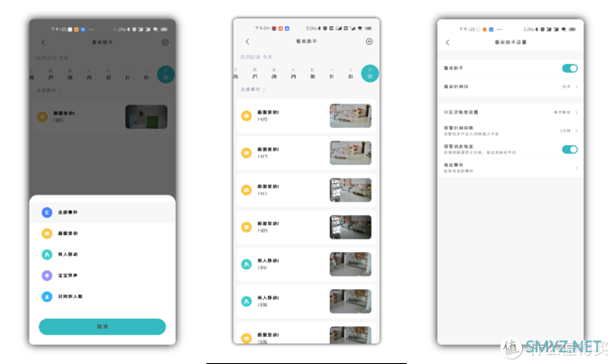
Task: Go back from the middle event list screen
Action: click(x=247, y=41)
